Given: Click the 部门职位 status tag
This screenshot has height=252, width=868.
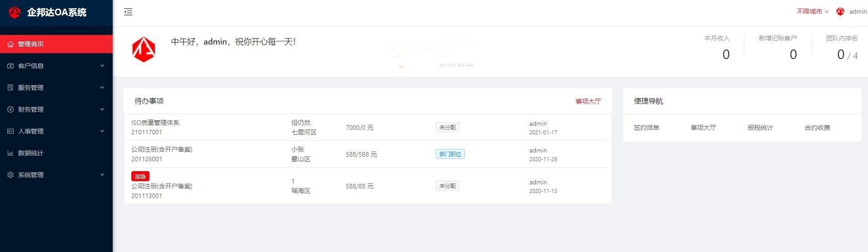Looking at the screenshot, I should [450, 154].
